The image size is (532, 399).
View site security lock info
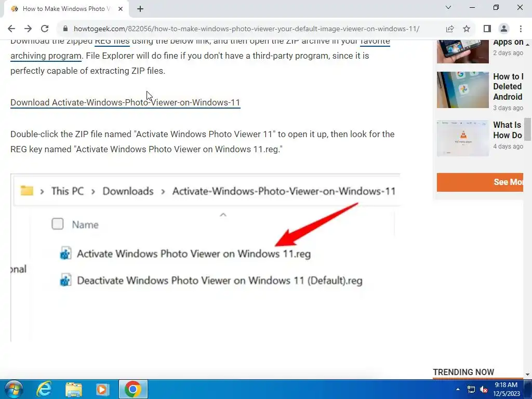(65, 29)
